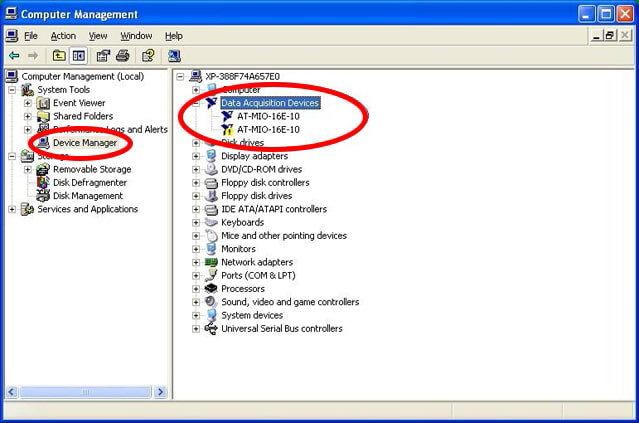The image size is (639, 423).
Task: Expand the Display adapters category
Action: (196, 156)
